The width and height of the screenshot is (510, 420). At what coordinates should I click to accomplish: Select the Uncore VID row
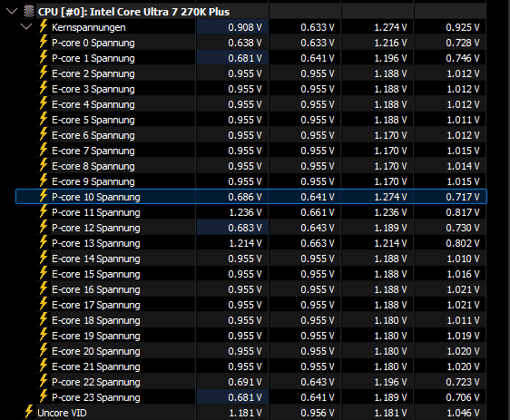(251, 413)
